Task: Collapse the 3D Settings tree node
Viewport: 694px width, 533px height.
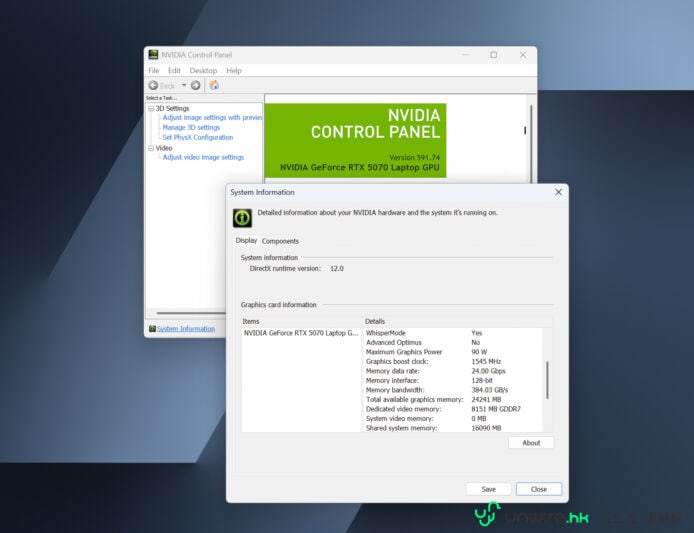Action: [151, 108]
